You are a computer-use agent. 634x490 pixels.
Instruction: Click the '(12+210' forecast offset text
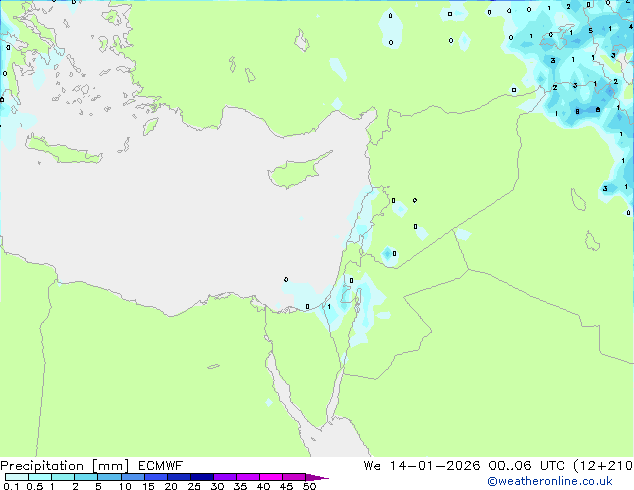tap(603, 466)
